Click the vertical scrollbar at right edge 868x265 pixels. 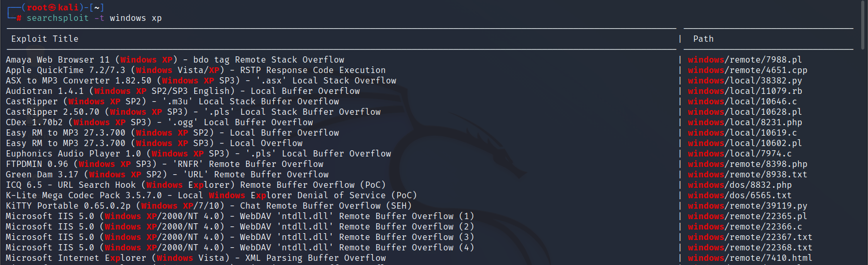tap(864, 25)
